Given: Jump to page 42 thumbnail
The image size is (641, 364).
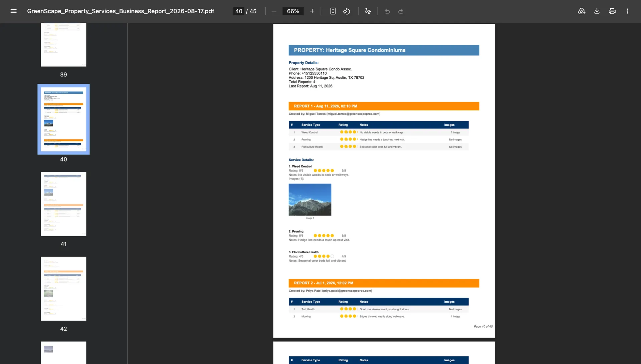Looking at the screenshot, I should 63,289.
